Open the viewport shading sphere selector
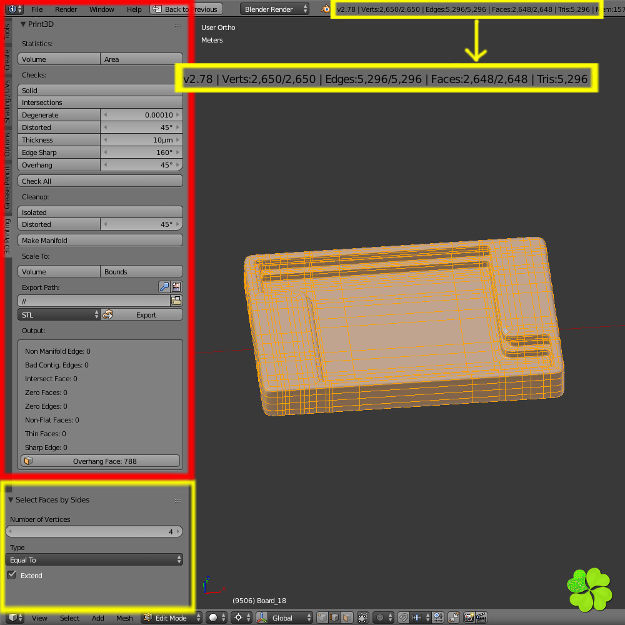Viewport: 625px width, 625px height. (x=216, y=617)
